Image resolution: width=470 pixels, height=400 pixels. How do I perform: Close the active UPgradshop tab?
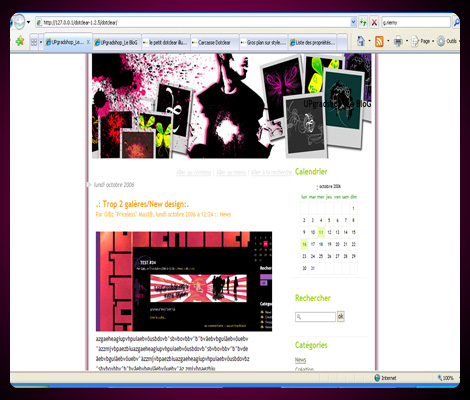88,42
